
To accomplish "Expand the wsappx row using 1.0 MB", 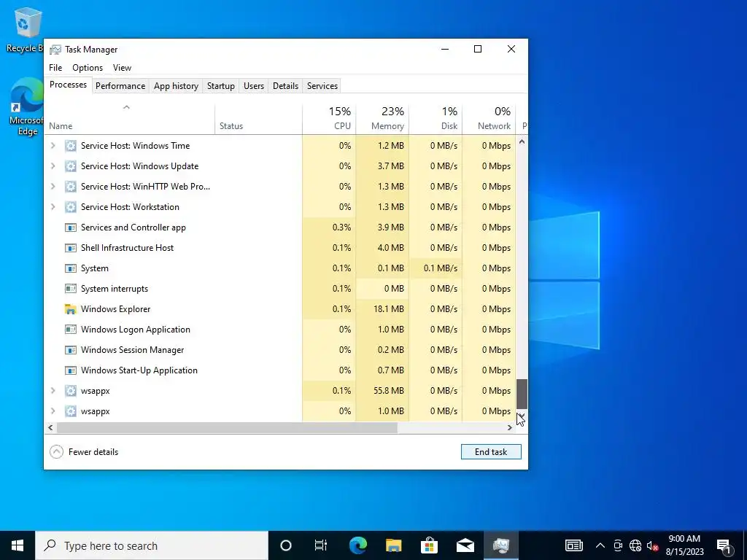I will point(53,411).
